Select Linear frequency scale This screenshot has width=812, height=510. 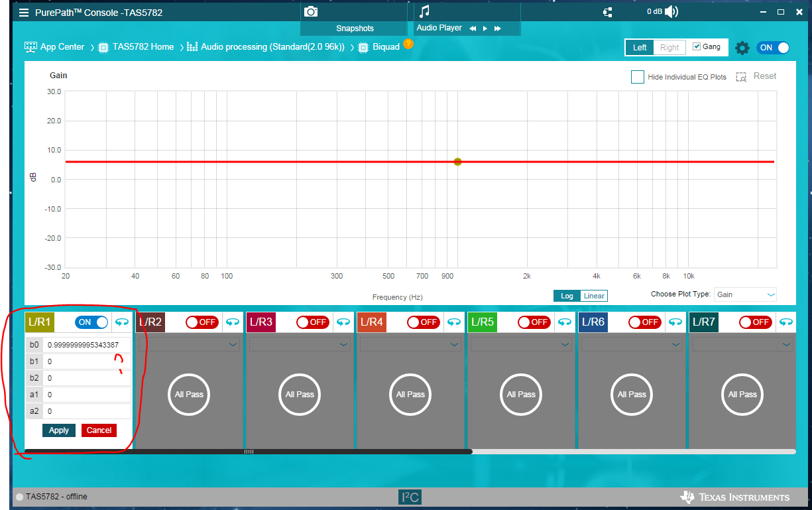pos(593,296)
